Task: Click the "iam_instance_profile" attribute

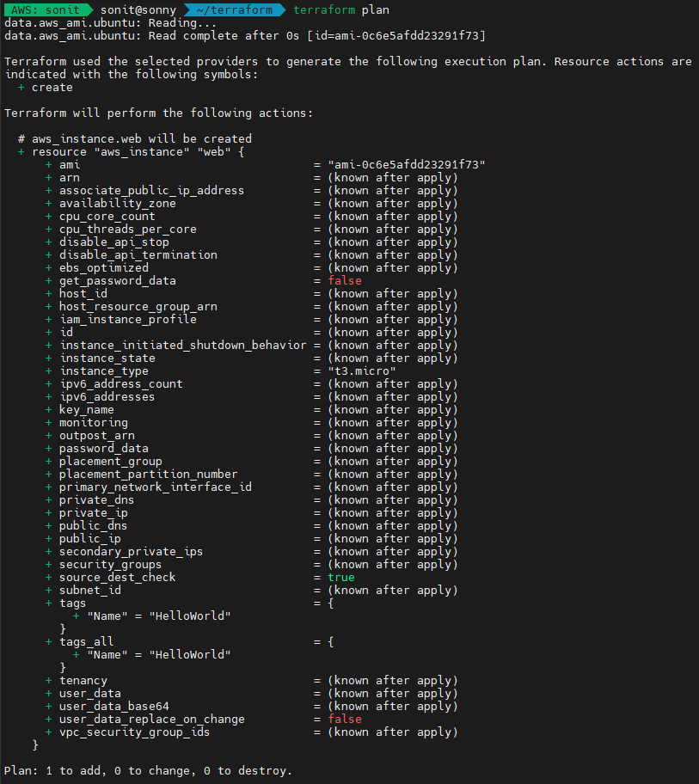Action: coord(128,320)
